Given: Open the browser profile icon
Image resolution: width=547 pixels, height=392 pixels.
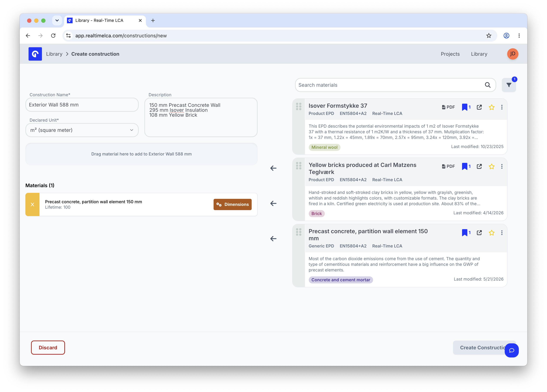Looking at the screenshot, I should click(506, 36).
